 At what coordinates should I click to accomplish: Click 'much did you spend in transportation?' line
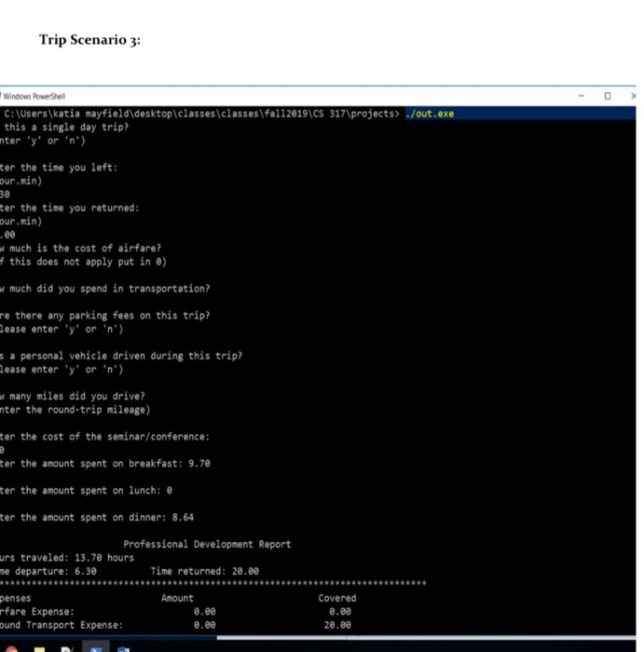coord(110,289)
